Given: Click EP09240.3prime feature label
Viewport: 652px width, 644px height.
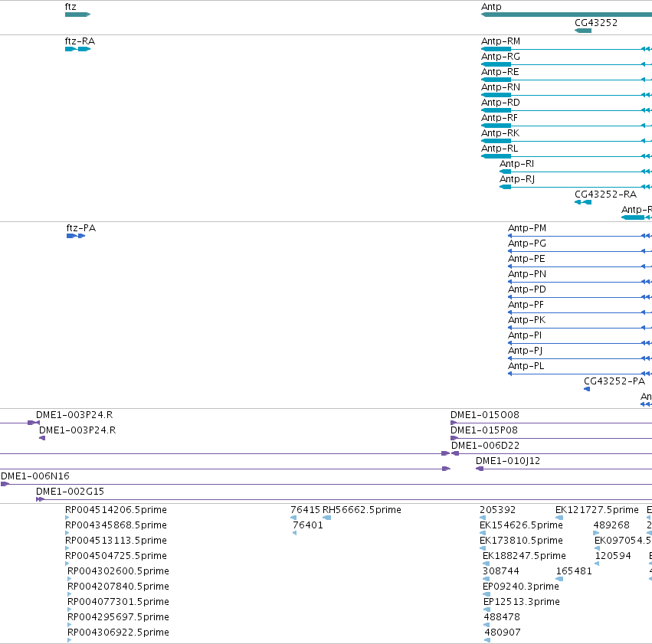Looking at the screenshot, I should coord(521,587).
